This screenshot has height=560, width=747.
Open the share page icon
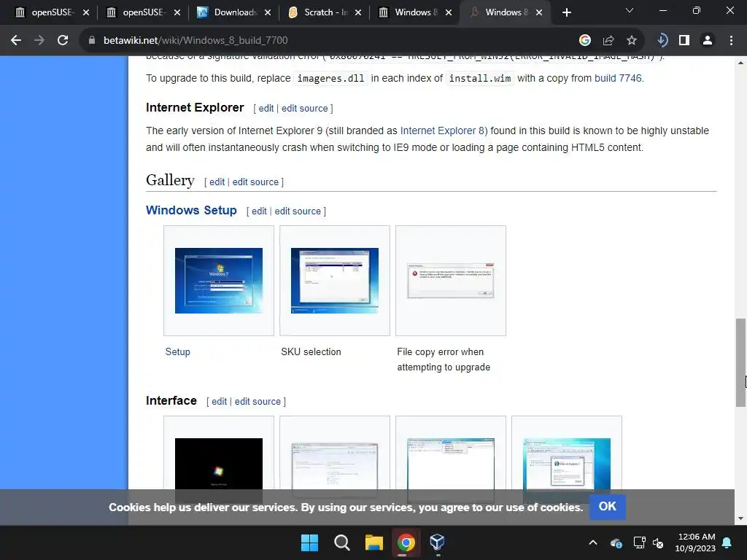click(608, 41)
